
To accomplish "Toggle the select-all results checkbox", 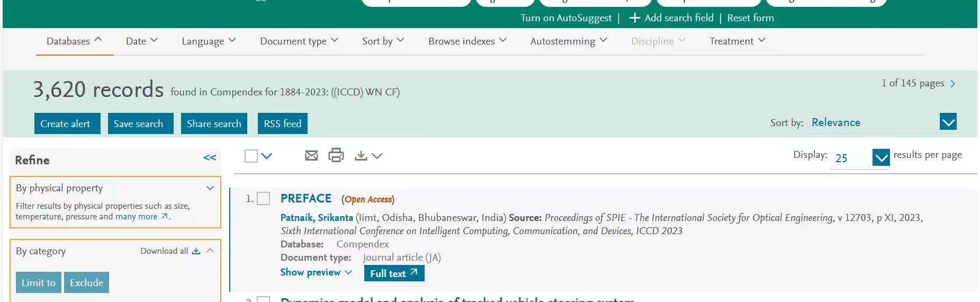I will point(251,156).
